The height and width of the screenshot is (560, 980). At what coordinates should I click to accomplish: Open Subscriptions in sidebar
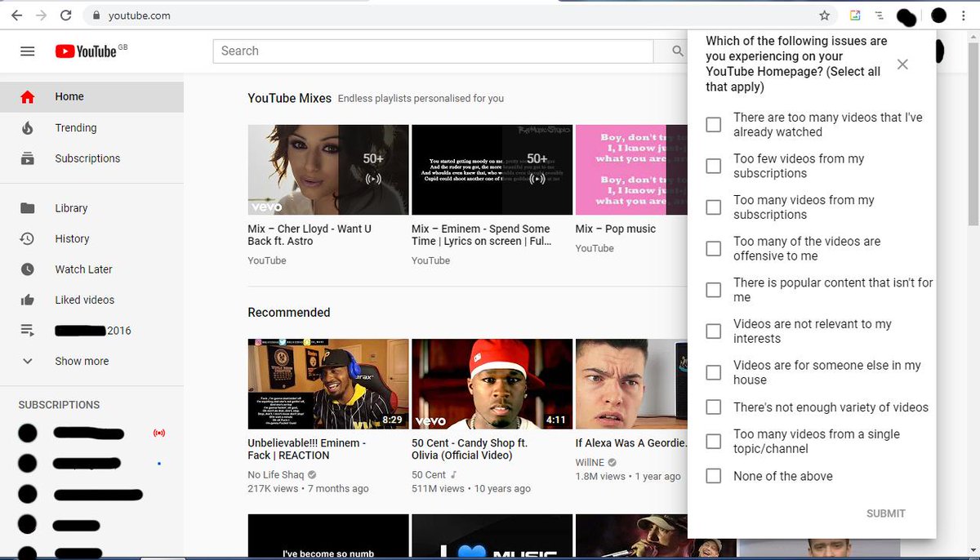(91, 158)
